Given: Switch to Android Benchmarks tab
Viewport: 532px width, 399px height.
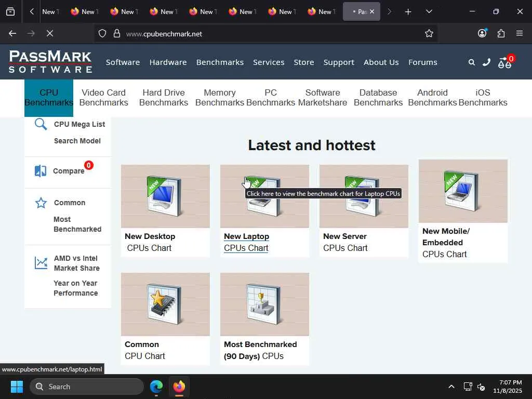Looking at the screenshot, I should point(433,98).
